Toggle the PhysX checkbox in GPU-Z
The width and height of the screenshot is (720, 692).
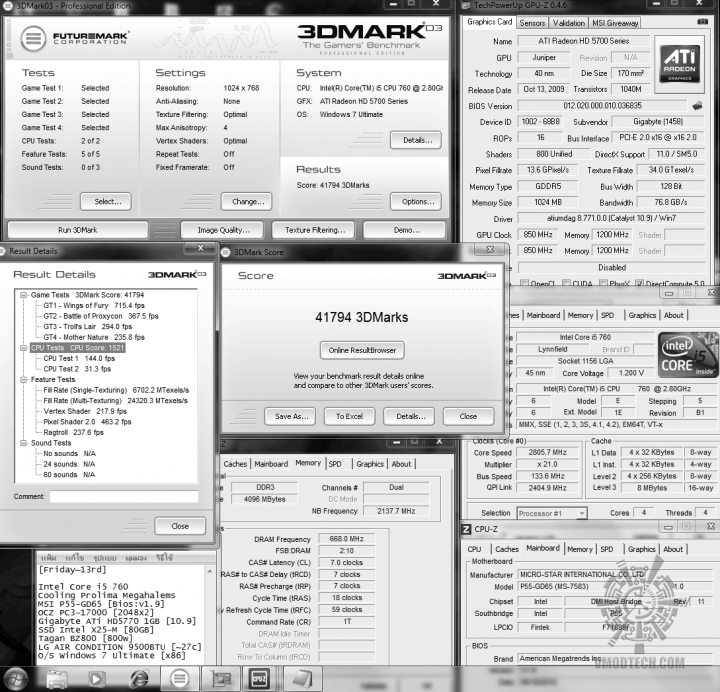(603, 283)
